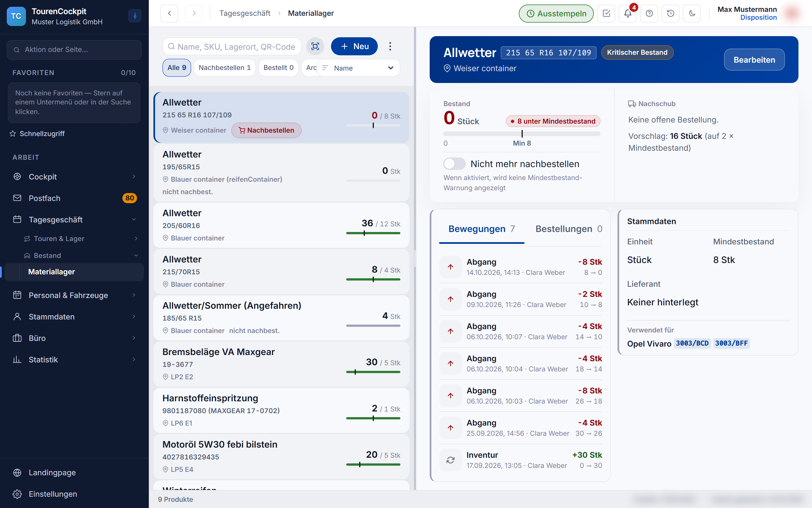Viewport: 812px width, 508px height.
Task: Open the history clock icon
Action: pos(670,14)
